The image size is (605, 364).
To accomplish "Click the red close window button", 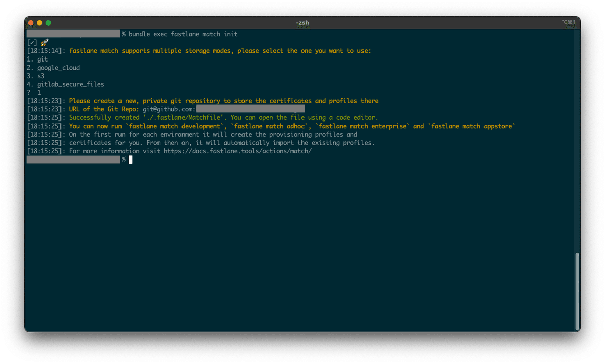I will tap(31, 23).
